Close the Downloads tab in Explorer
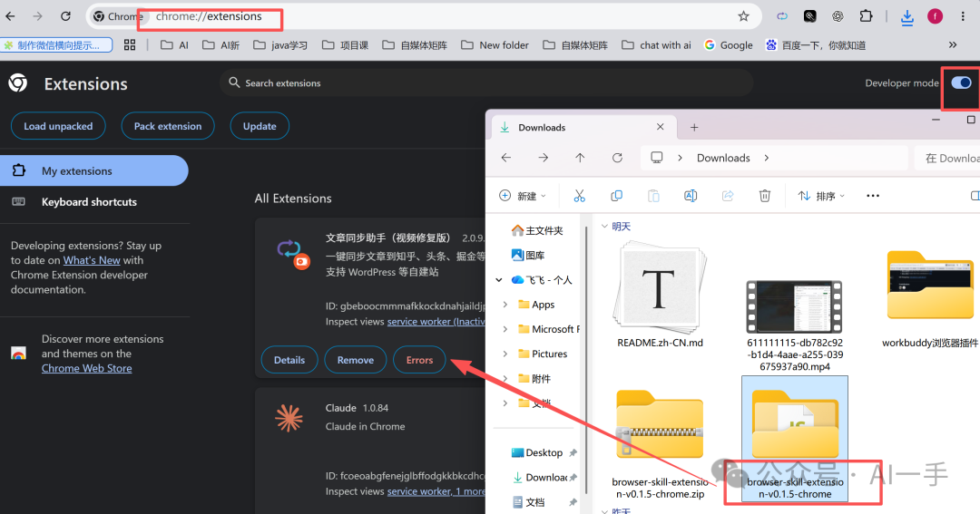The height and width of the screenshot is (514, 980). coord(660,127)
